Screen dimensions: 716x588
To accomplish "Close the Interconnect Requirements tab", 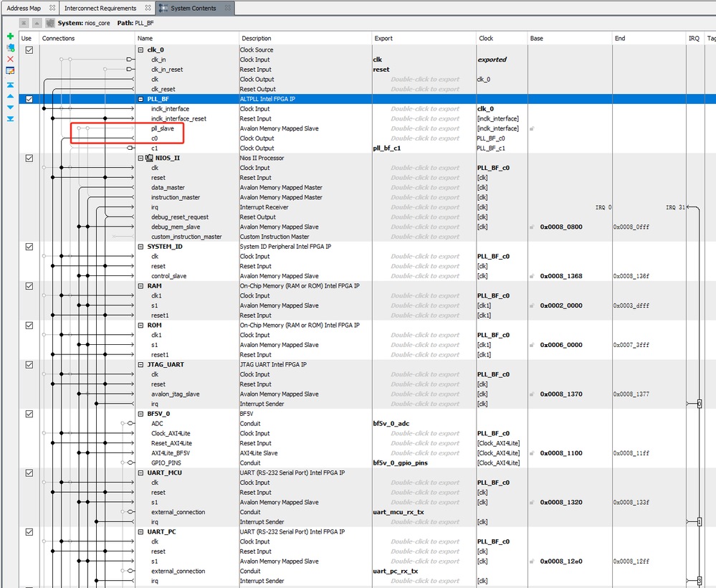I will coord(148,8).
